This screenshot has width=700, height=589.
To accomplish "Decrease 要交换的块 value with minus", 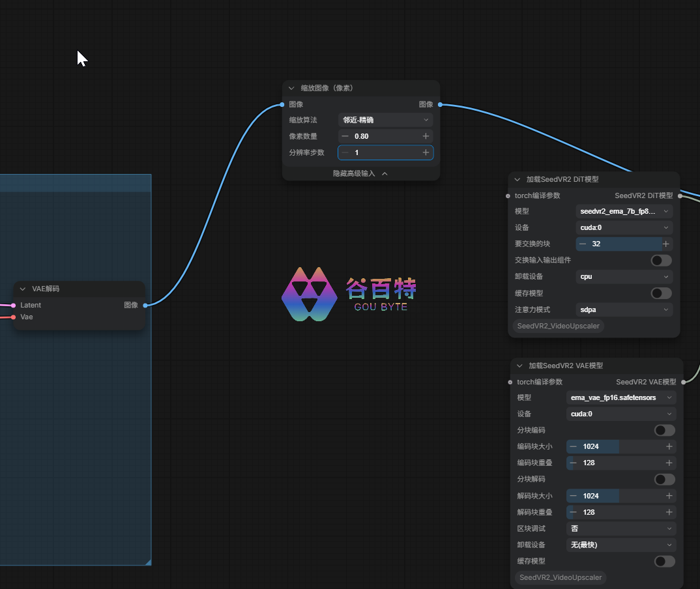I will click(583, 244).
